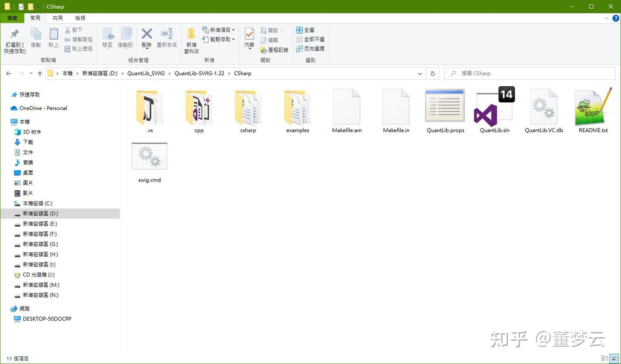
Task: Click the Properties checkmark icon
Action: (249, 34)
